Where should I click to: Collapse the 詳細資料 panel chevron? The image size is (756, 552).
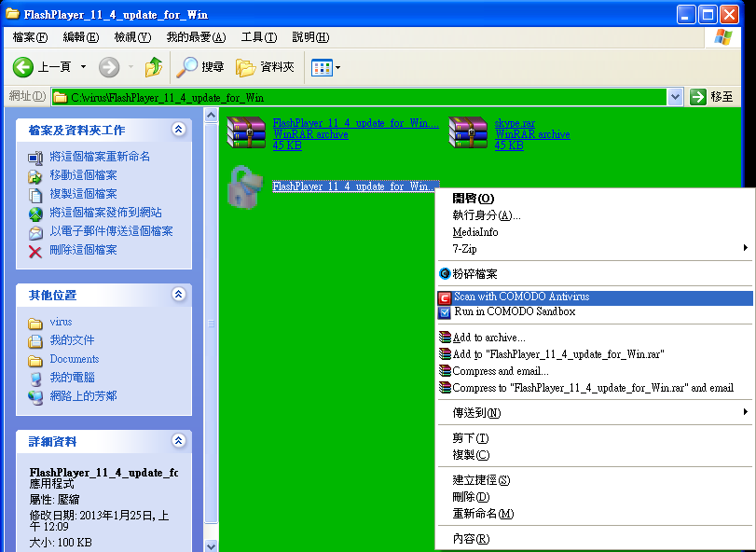178,440
